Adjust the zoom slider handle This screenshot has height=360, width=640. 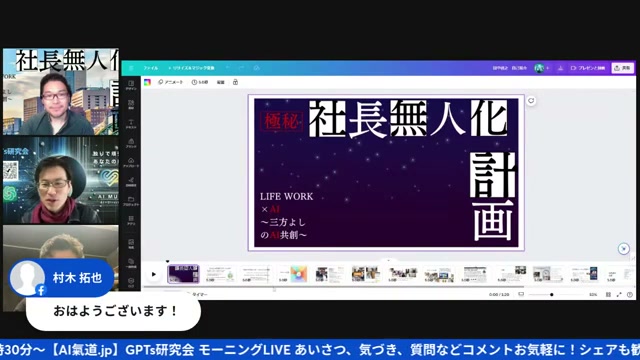[551, 294]
